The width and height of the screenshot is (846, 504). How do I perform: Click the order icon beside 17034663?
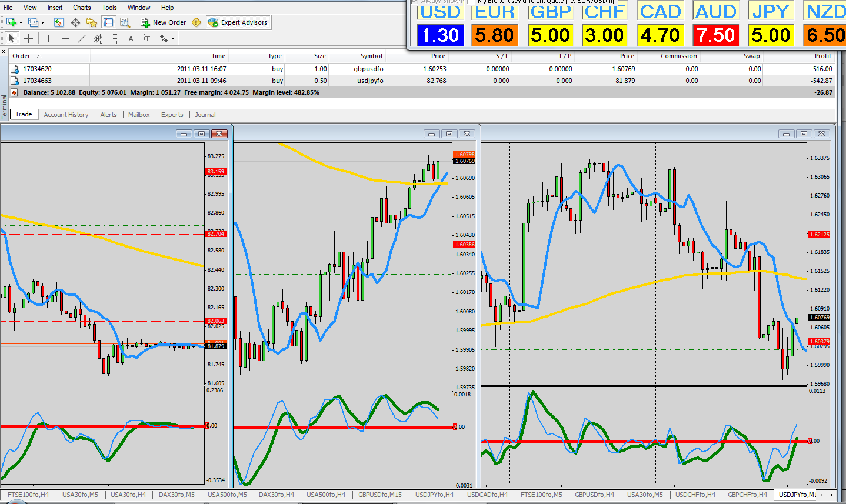click(15, 81)
